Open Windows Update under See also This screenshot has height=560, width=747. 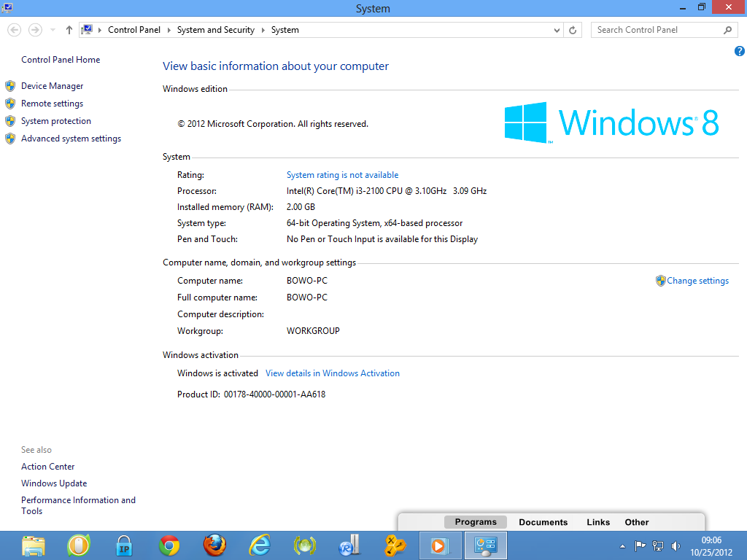pyautogui.click(x=54, y=483)
